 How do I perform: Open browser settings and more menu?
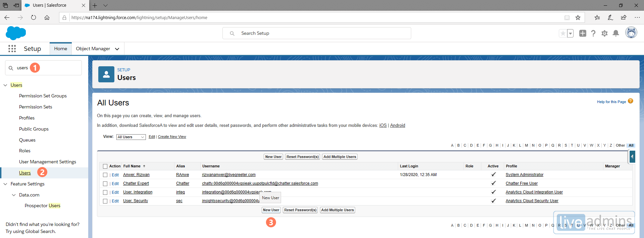point(637,17)
